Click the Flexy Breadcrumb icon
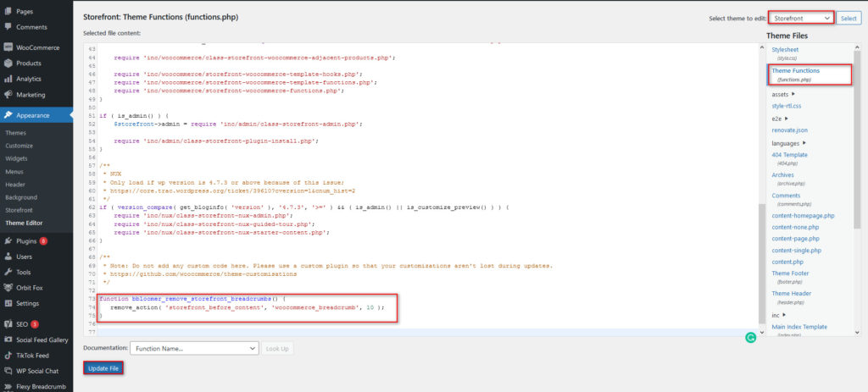868x392 pixels. point(8,386)
